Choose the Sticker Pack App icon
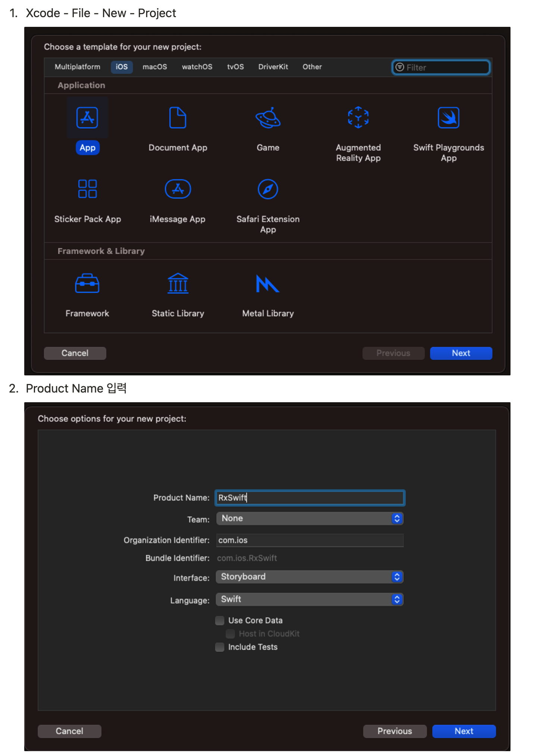The height and width of the screenshot is (756, 534). point(87,189)
